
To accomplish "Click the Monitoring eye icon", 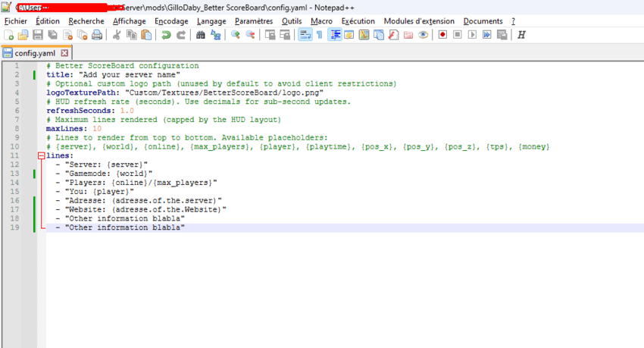I will (424, 35).
